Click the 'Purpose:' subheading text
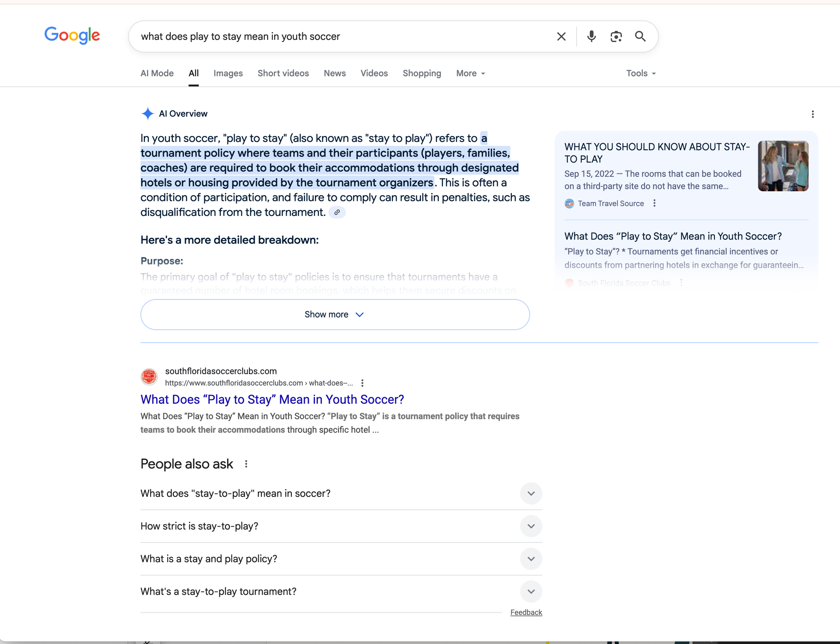This screenshot has width=840, height=644. click(x=162, y=261)
